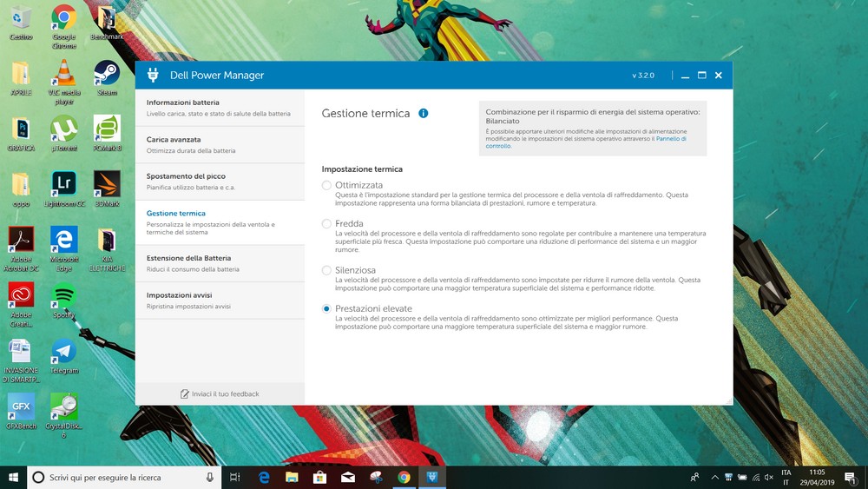Select KIA ELETTRICHE archive icon

point(107,248)
